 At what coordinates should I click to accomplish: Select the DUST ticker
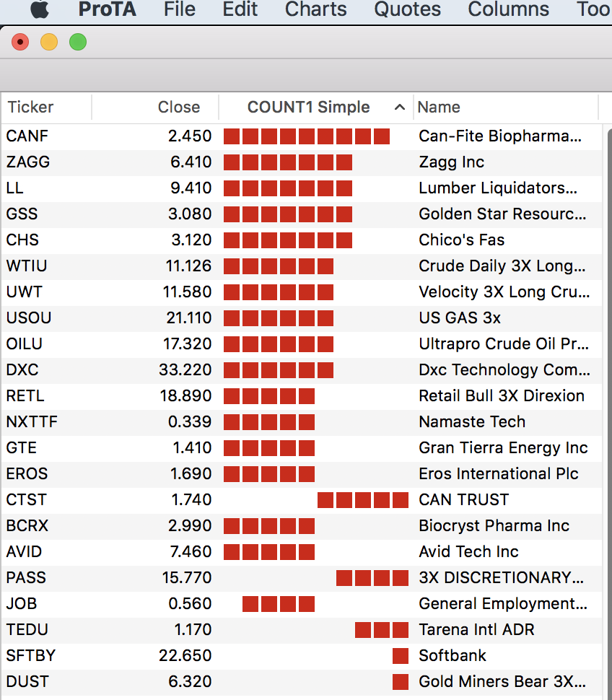(x=27, y=682)
